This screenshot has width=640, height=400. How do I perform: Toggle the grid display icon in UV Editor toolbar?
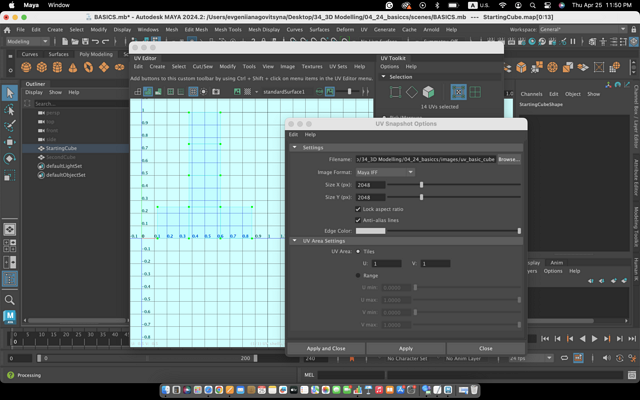(x=193, y=91)
